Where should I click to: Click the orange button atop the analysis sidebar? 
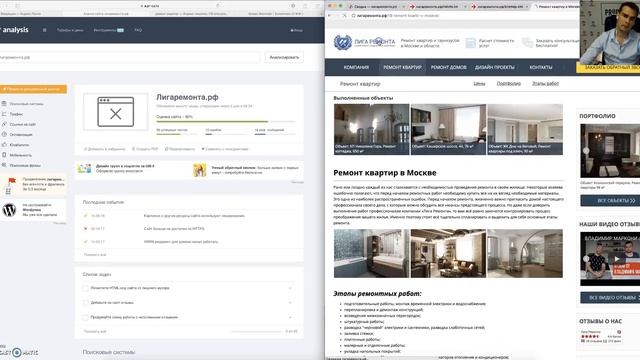33,89
